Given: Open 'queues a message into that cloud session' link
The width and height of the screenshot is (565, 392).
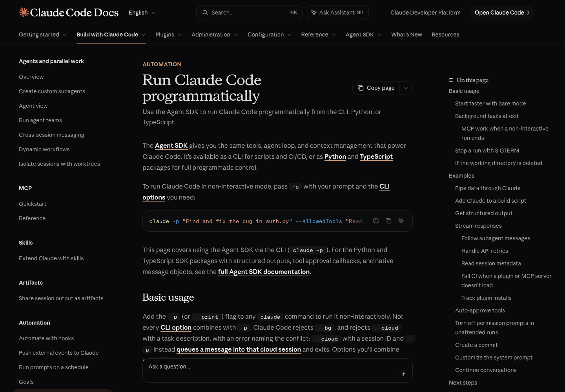Looking at the screenshot, I should [239, 350].
